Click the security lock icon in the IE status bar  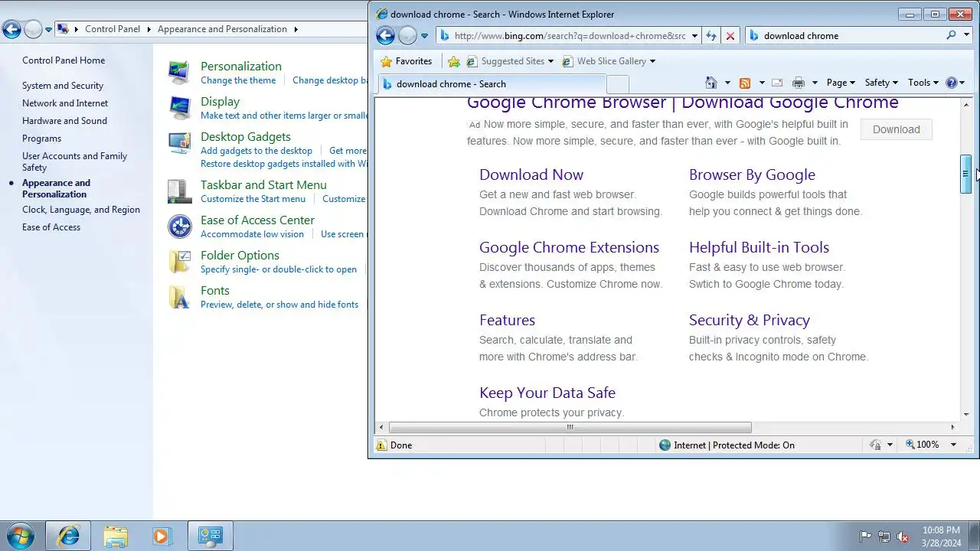(x=875, y=445)
